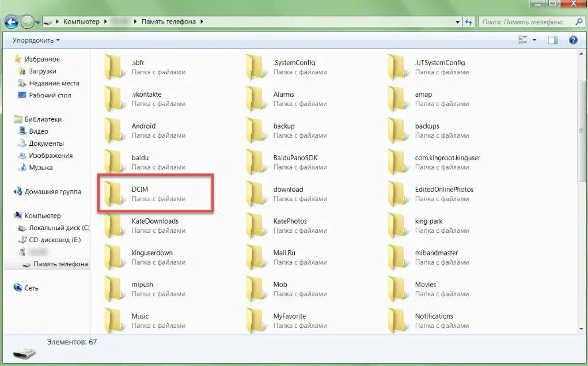
Task: Select the EditedOnlinePhotos folder icon
Action: click(397, 194)
